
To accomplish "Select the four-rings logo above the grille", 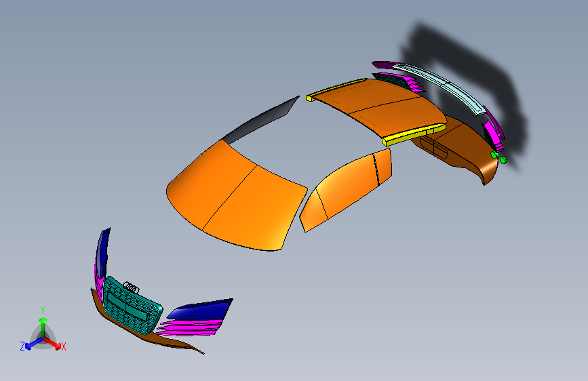I will tap(132, 287).
